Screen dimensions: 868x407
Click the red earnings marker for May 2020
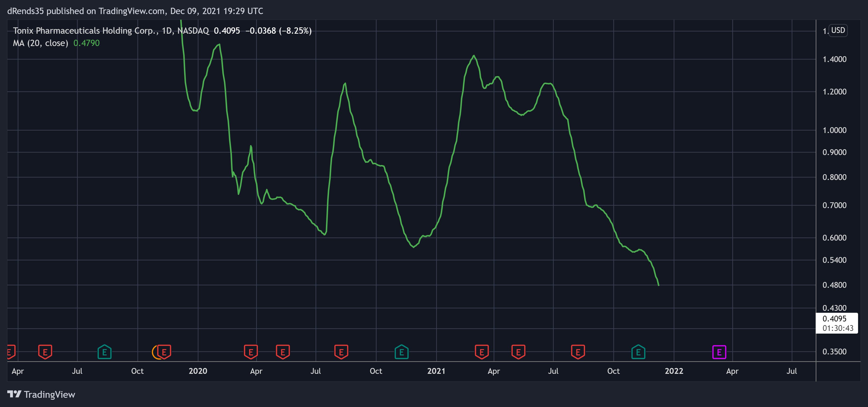click(x=283, y=352)
